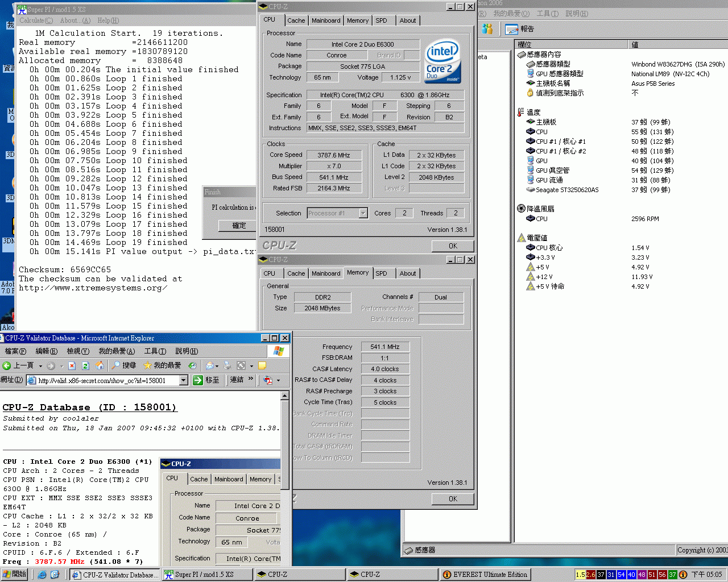Select 降溫風扇 cooling fan group in EVEREST
Screen dimensions: 728x582
[536, 209]
